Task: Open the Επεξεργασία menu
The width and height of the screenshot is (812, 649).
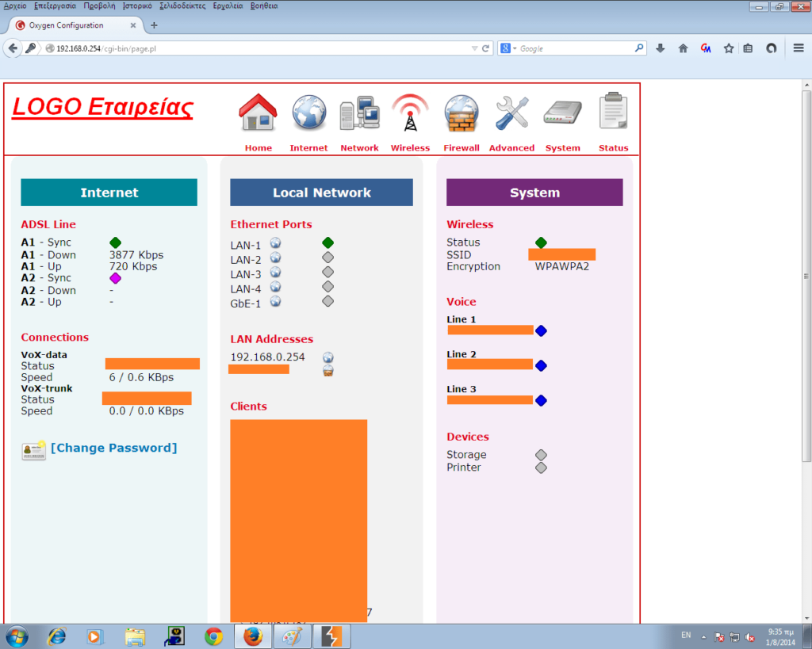Action: click(x=55, y=6)
